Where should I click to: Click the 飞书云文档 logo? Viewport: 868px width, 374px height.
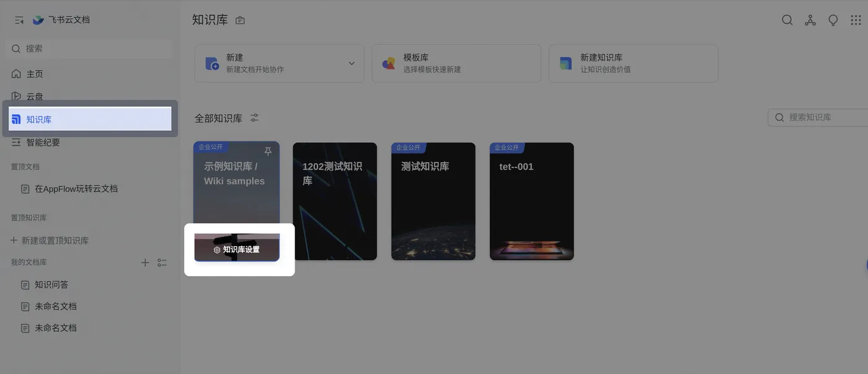pyautogui.click(x=38, y=20)
